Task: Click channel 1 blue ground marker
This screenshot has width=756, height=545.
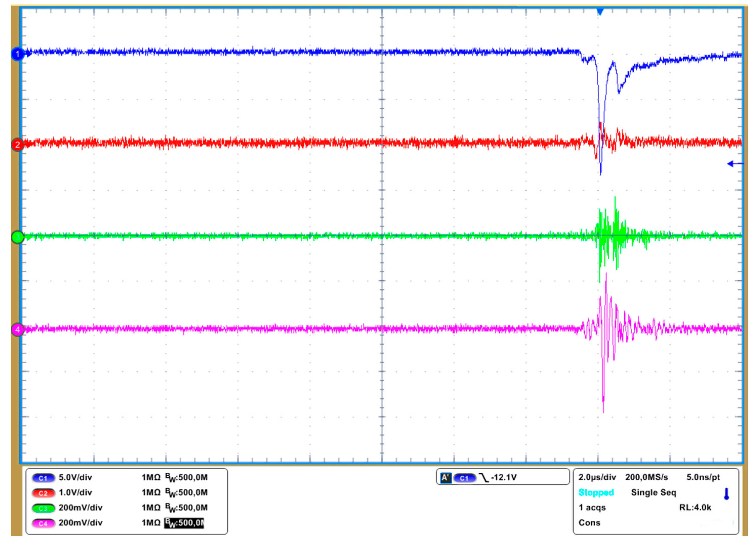Action: coord(17,54)
